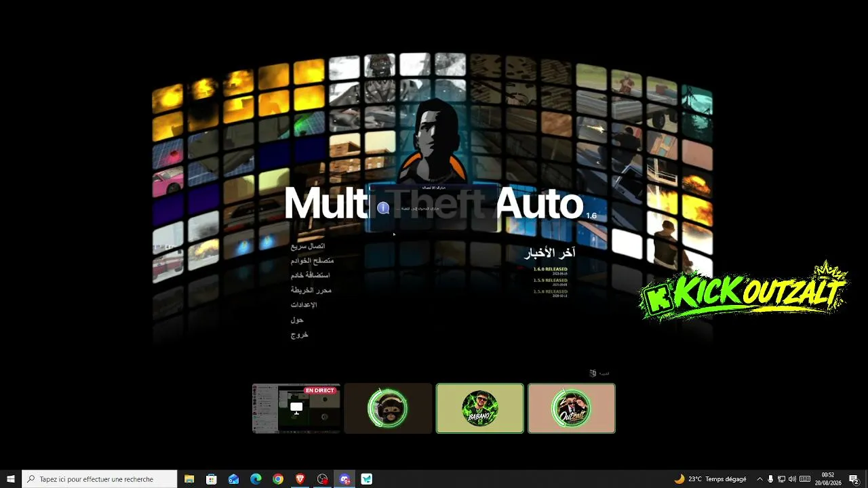Select the OutZalt participant tile
Image resolution: width=868 pixels, height=488 pixels.
[x=572, y=408]
